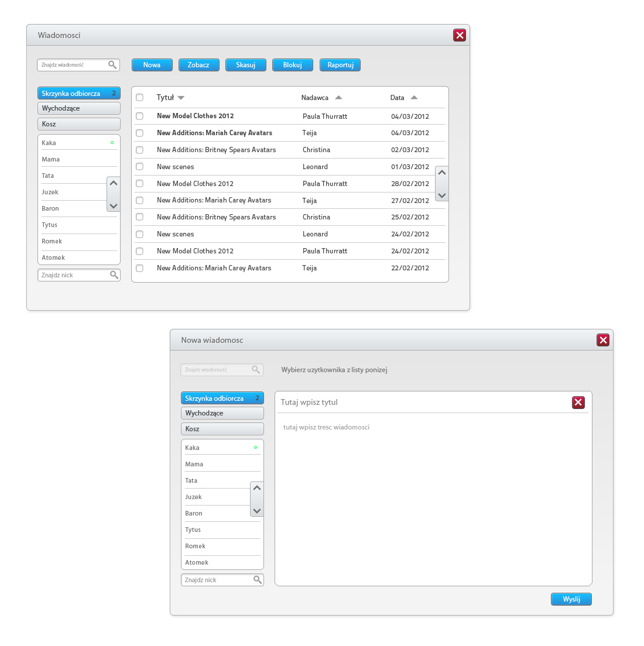Select Skrzynka odbiorcza in Nowa wiadomosc
This screenshot has width=644, height=646.
click(222, 398)
